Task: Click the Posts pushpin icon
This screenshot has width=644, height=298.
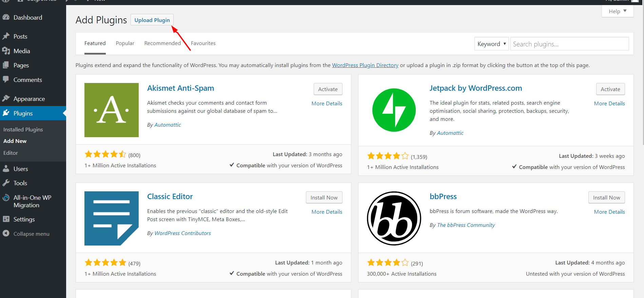Action: 6,36
